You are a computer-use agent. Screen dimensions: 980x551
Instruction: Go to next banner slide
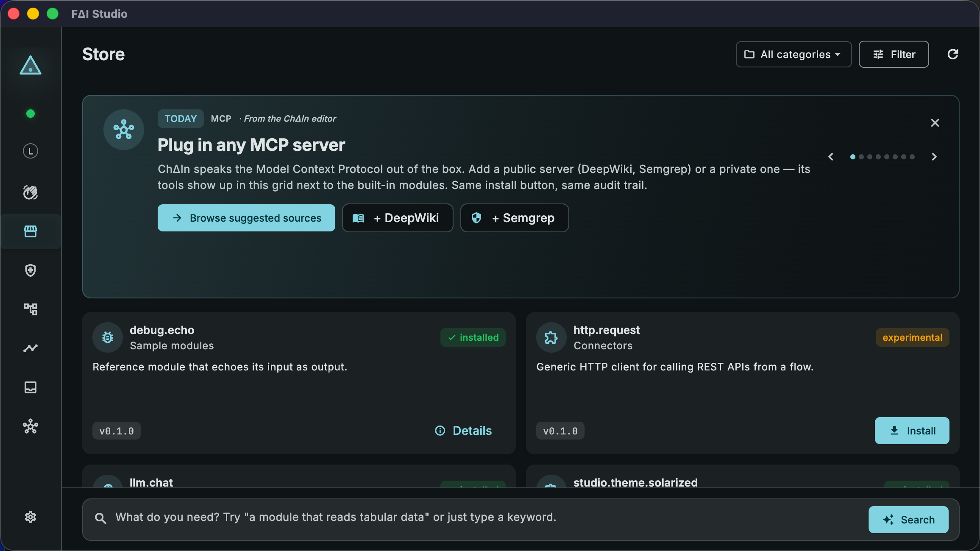pos(934,157)
